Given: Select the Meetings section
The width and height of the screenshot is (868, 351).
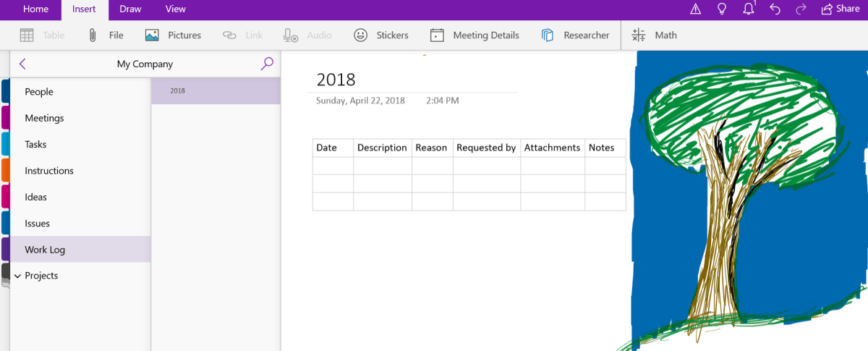Looking at the screenshot, I should click(x=44, y=118).
